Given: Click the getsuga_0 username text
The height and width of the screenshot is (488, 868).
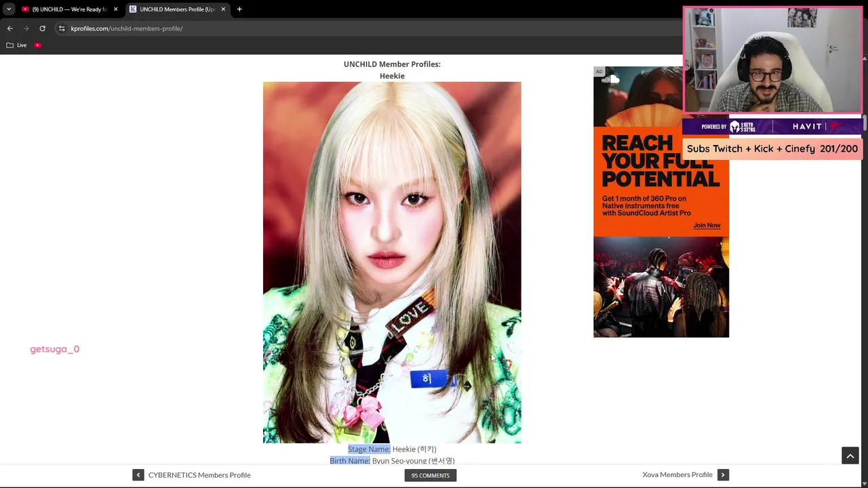Looking at the screenshot, I should tap(54, 349).
